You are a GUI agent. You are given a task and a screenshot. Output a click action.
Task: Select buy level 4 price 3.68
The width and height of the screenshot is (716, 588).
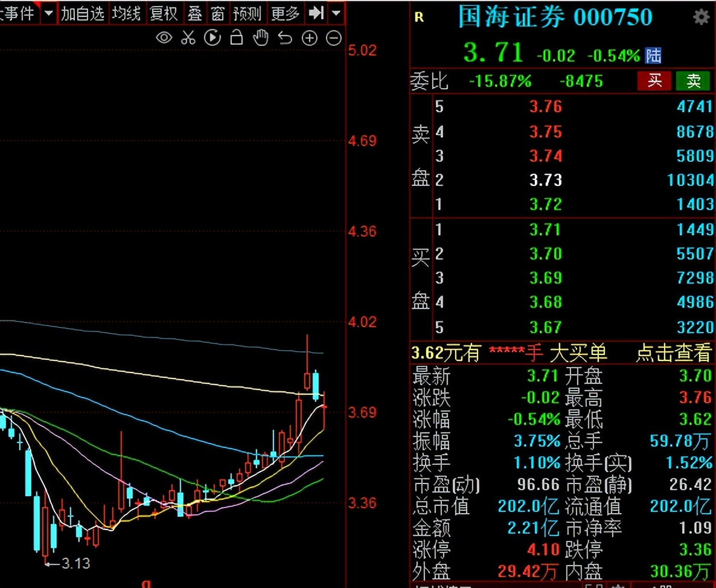546,302
